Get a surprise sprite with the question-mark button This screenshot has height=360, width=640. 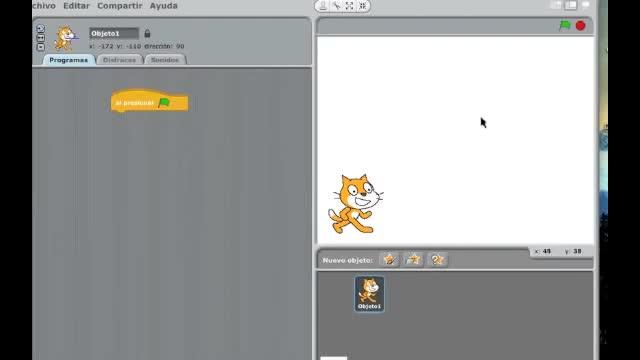pos(437,260)
